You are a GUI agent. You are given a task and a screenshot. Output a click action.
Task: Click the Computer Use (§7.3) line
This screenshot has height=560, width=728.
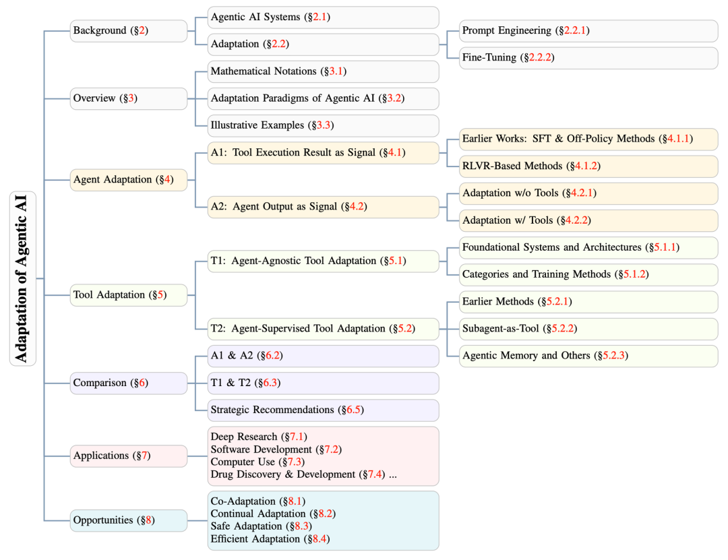click(x=257, y=462)
